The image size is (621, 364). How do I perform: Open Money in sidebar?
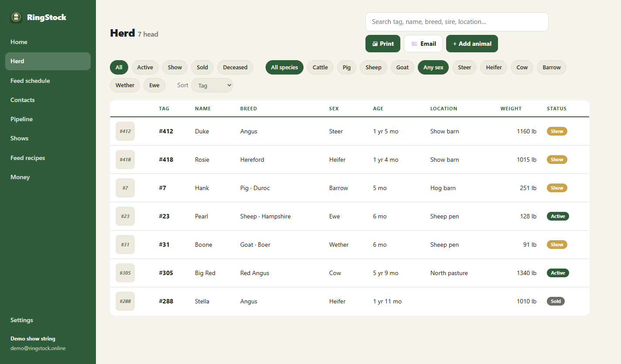point(48,177)
